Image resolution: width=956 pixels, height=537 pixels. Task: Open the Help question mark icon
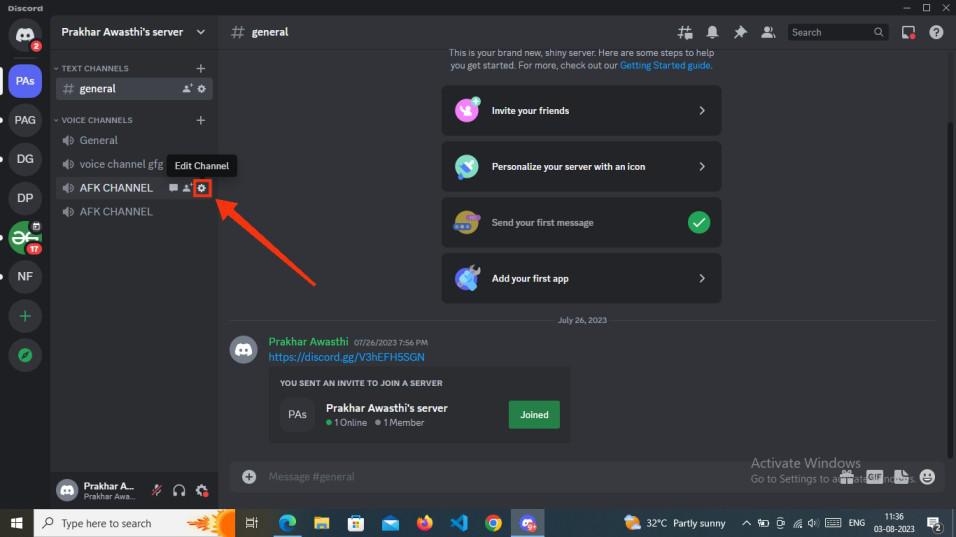(x=936, y=32)
